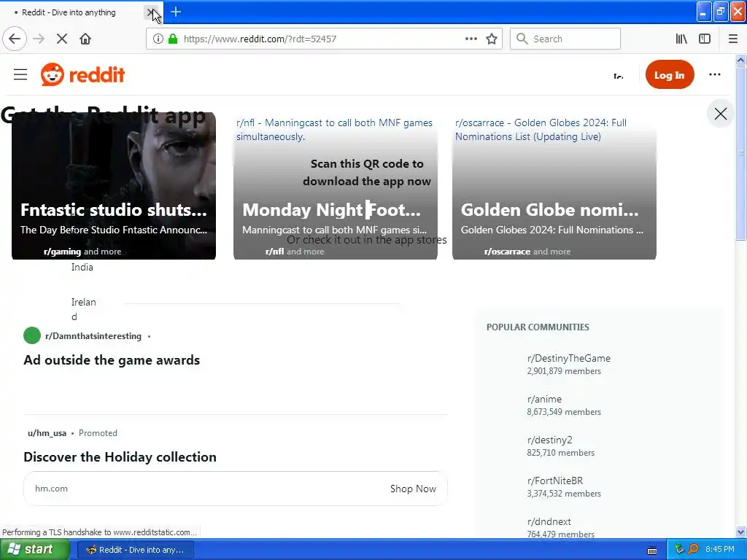Open page actions three-dot menu in address bar
The image size is (747, 560).
[x=471, y=39]
